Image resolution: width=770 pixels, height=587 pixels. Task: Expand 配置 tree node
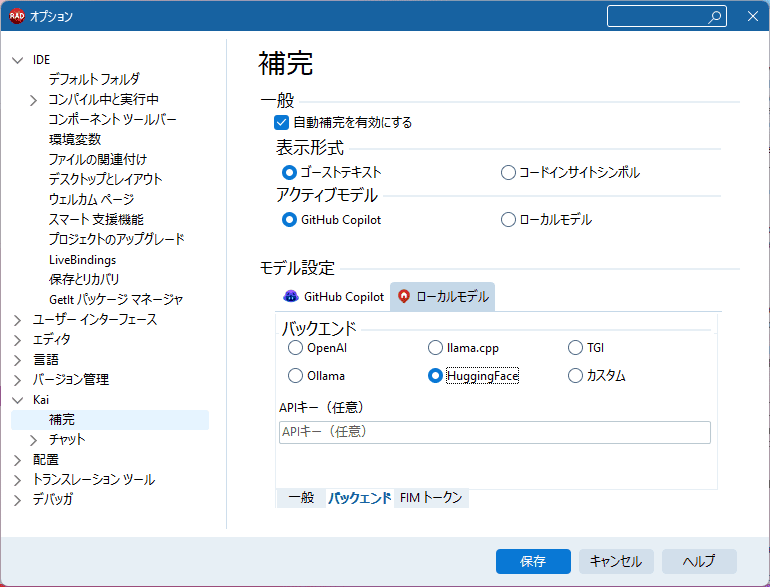tap(18, 460)
